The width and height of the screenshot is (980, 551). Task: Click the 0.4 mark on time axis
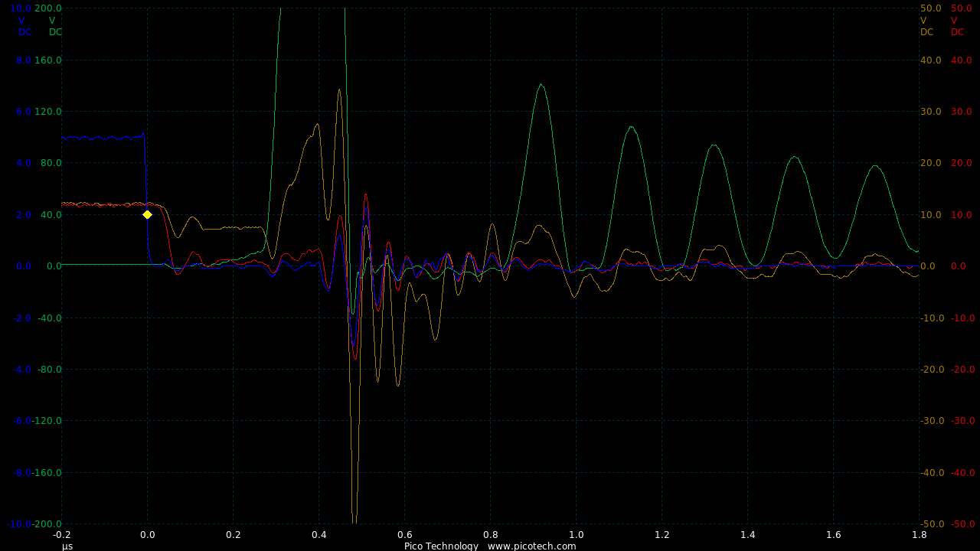pyautogui.click(x=318, y=536)
